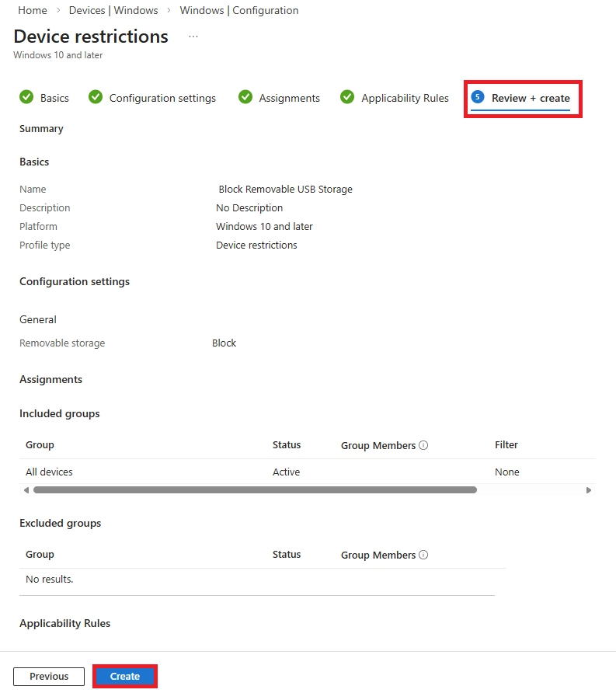Click the 'None' filter cell
Screen dimensions: 616x693
506,472
